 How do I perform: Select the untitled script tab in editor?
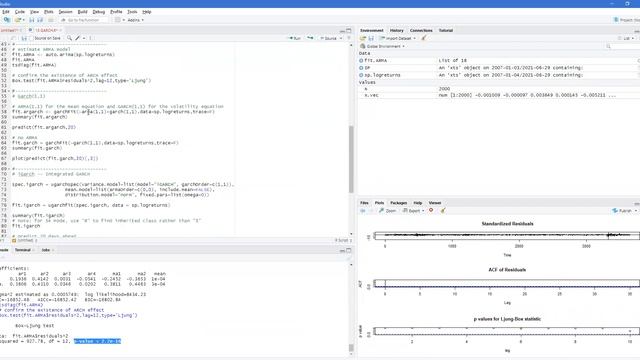pyautogui.click(x=10, y=30)
